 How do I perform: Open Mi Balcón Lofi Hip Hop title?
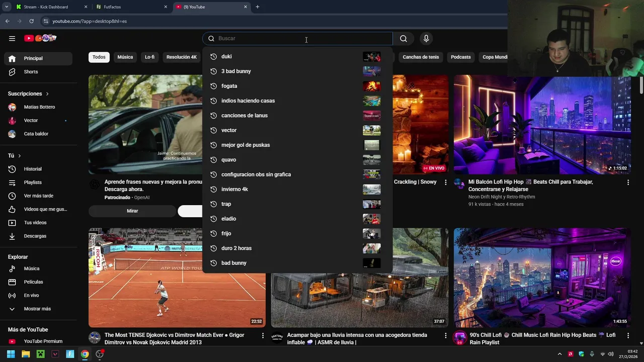[530, 186]
